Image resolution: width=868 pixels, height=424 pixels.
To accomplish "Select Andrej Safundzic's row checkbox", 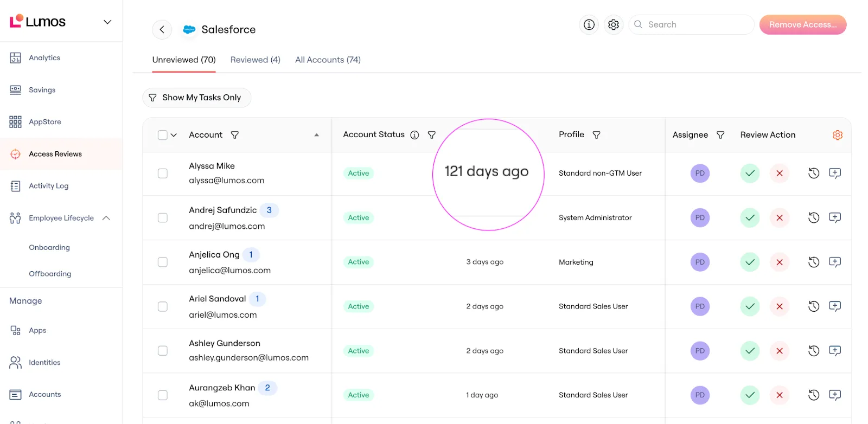I will pyautogui.click(x=162, y=218).
